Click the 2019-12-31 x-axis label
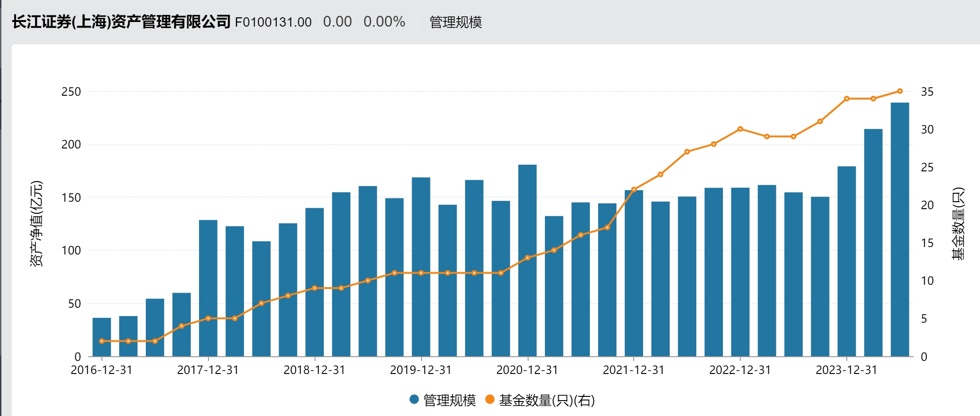 coord(421,370)
